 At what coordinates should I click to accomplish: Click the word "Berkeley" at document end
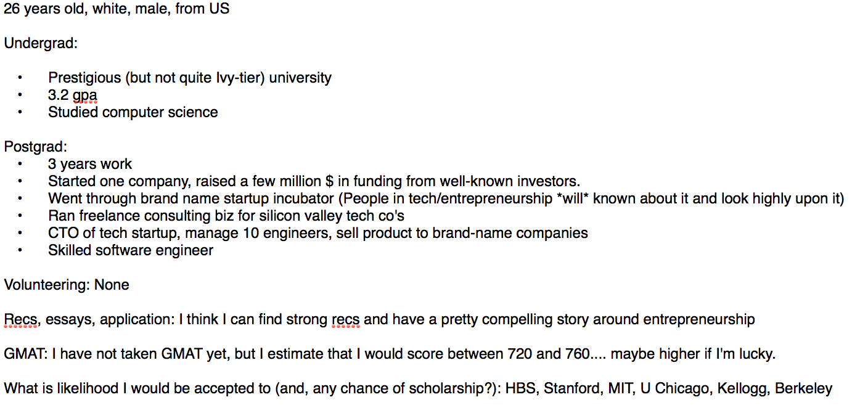click(803, 388)
